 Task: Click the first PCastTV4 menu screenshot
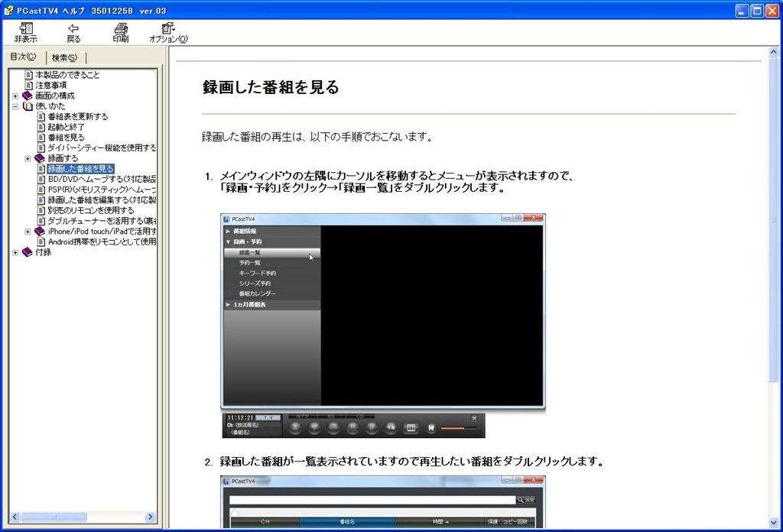click(x=383, y=311)
